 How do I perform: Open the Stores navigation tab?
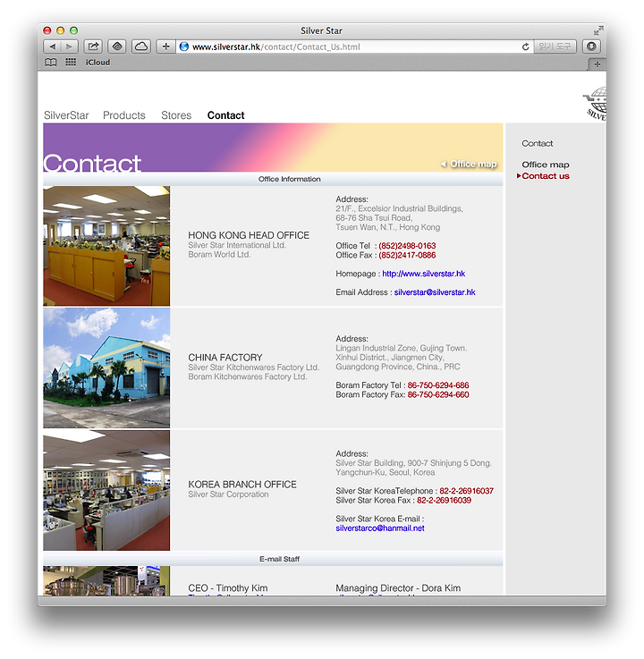click(x=176, y=115)
